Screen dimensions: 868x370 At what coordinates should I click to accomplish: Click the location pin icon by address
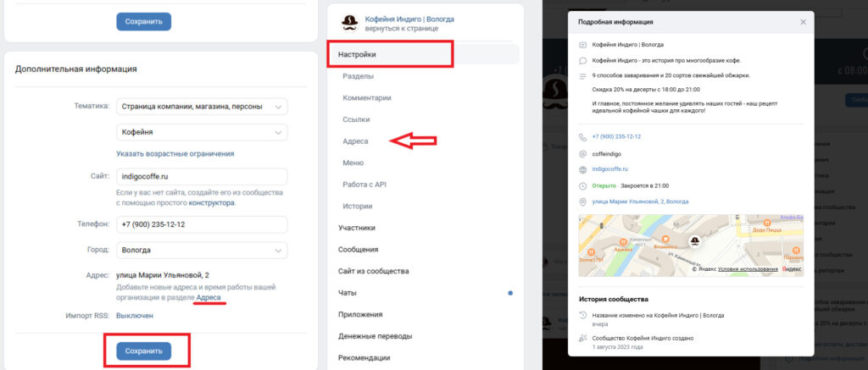582,202
